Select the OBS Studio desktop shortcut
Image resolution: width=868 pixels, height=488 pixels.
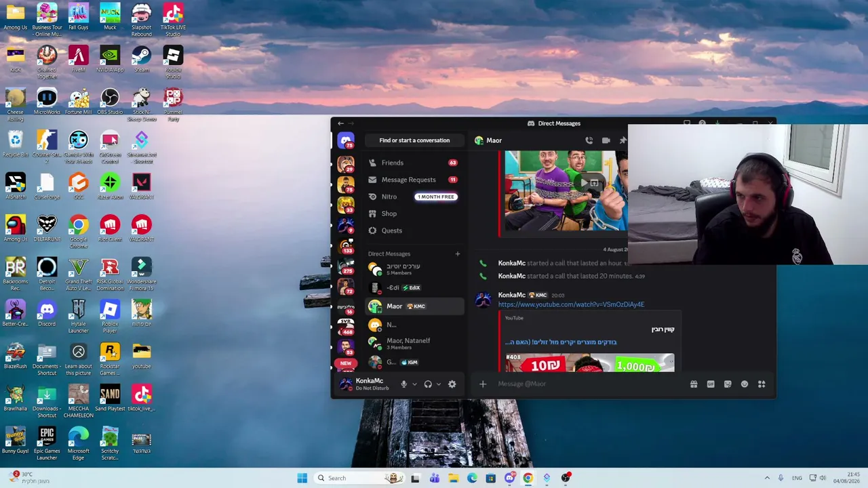110,102
